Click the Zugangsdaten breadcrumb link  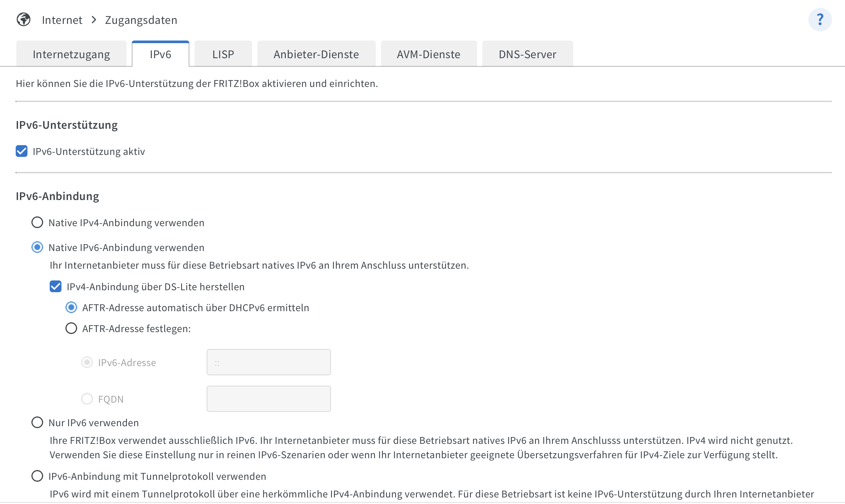tap(141, 20)
